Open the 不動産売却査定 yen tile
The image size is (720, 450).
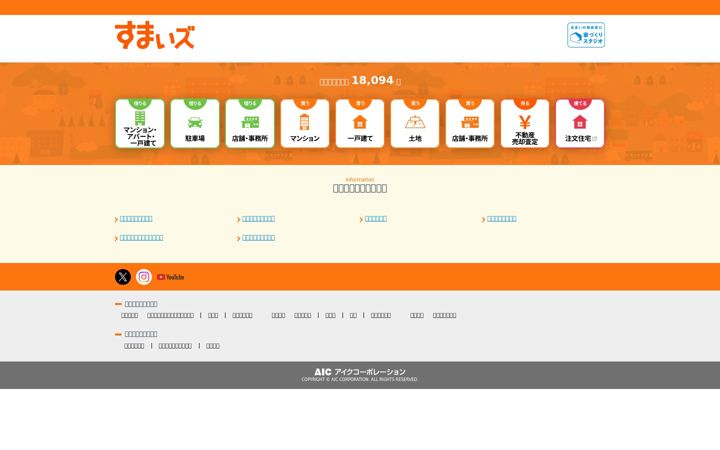(525, 124)
